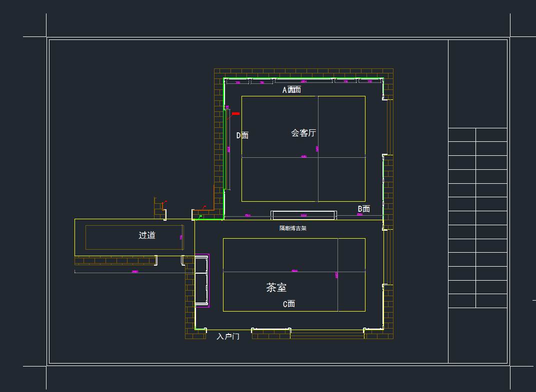This screenshot has width=536, height=392.
Task: Pick the 入户门 entrance label
Action: (228, 337)
